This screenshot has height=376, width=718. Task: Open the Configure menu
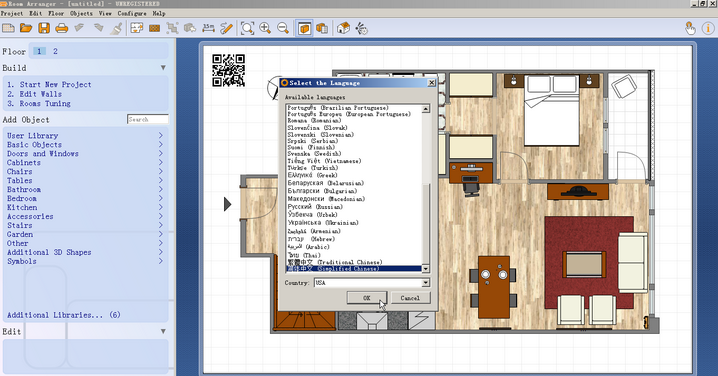[132, 13]
